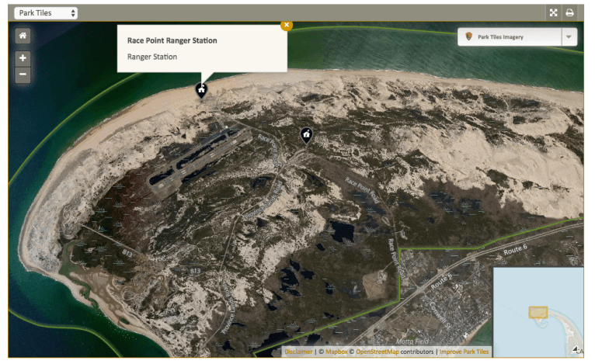Open the Disclaimer link
Viewport: 595px width, 364px height.
pyautogui.click(x=298, y=352)
